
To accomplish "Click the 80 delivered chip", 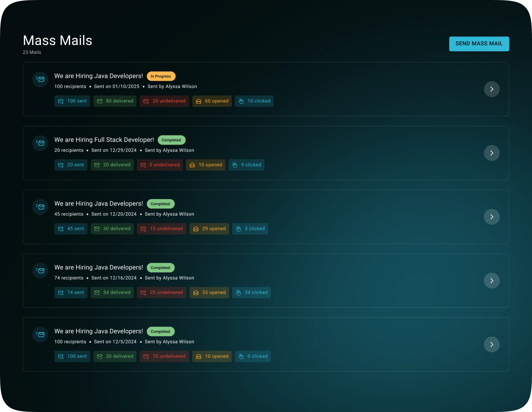I will (115, 101).
